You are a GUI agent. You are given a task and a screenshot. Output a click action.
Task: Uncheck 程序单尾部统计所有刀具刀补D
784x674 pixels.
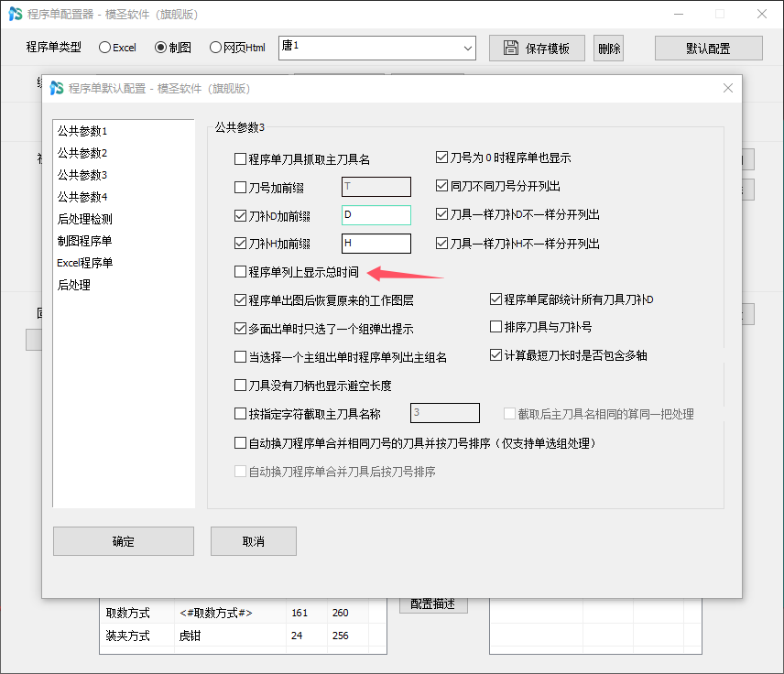pos(496,299)
